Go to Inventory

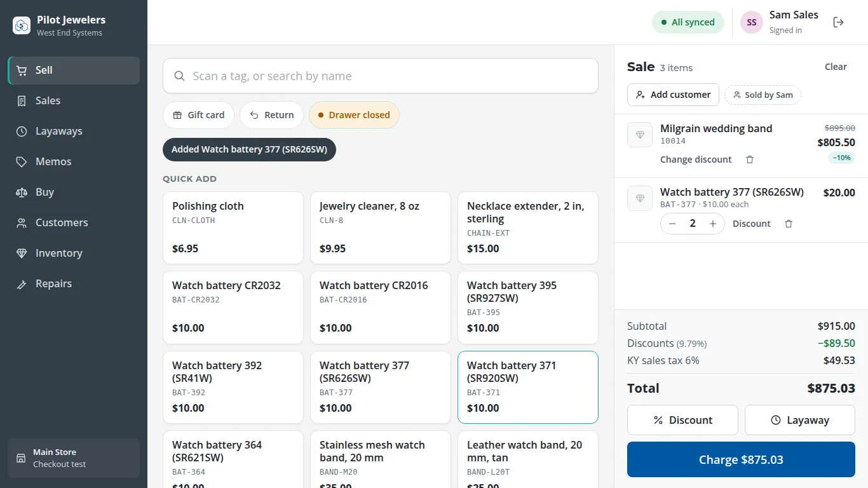(x=74, y=254)
